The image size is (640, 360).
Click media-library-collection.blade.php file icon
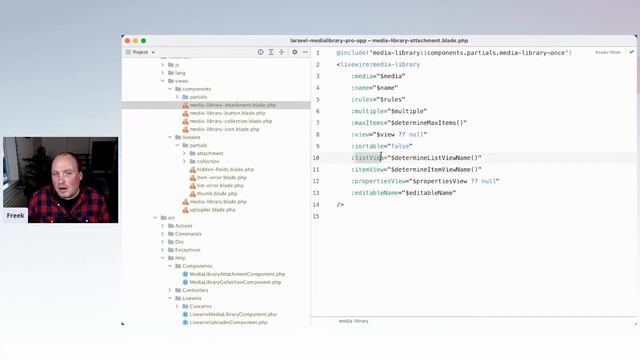pyautogui.click(x=185, y=121)
